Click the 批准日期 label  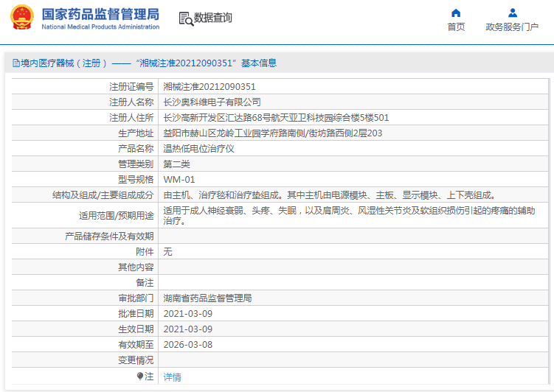[136, 314]
